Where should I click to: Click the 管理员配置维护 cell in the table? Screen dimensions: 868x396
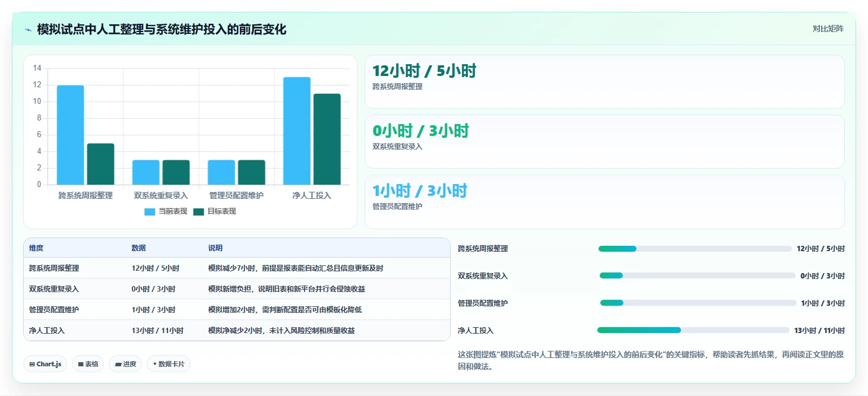[54, 310]
